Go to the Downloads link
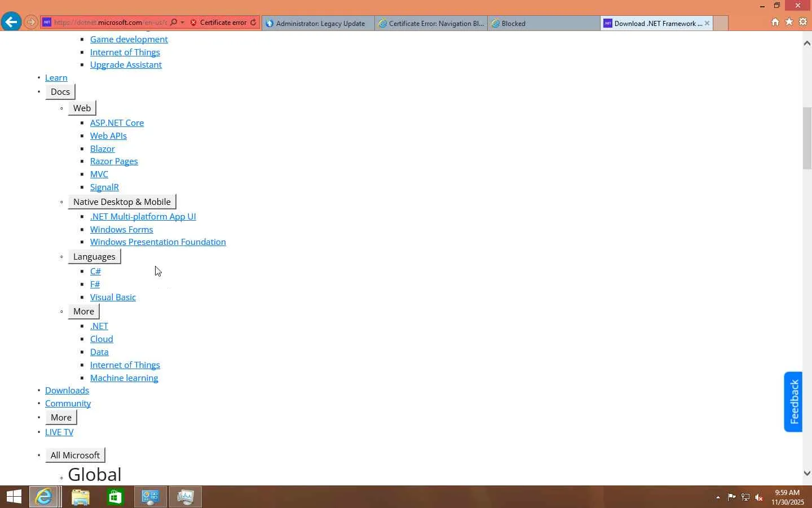 pos(67,390)
